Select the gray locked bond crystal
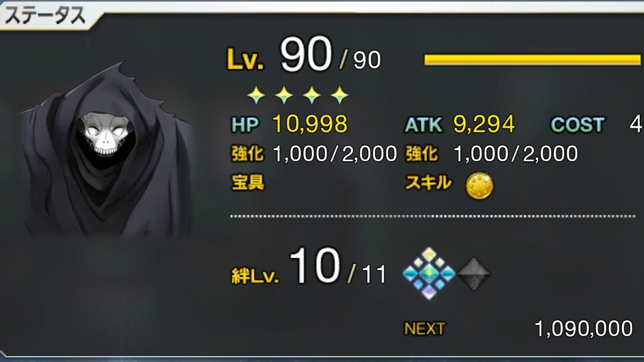Image resolution: width=644 pixels, height=362 pixels. point(473,274)
